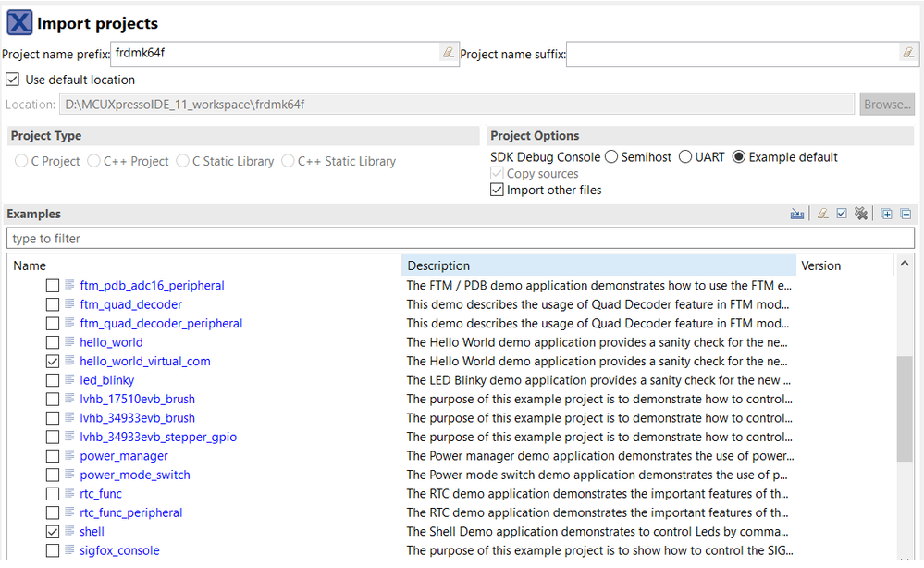Toggle the Import other files checkbox
924x568 pixels.
coord(498,191)
